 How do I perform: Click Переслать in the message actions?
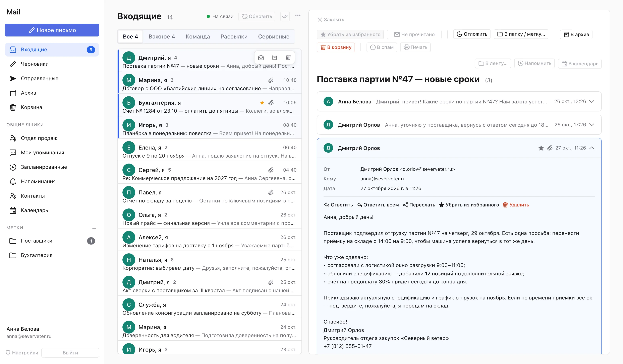pos(419,205)
